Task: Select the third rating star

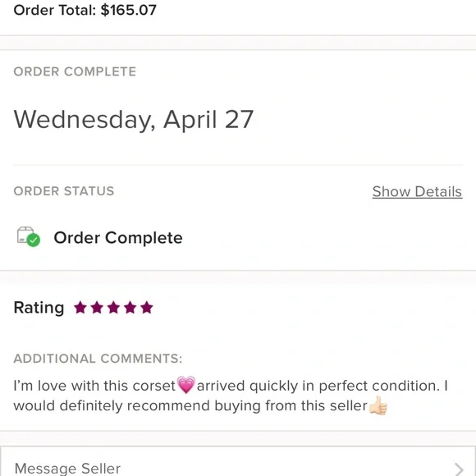Action: 113,307
